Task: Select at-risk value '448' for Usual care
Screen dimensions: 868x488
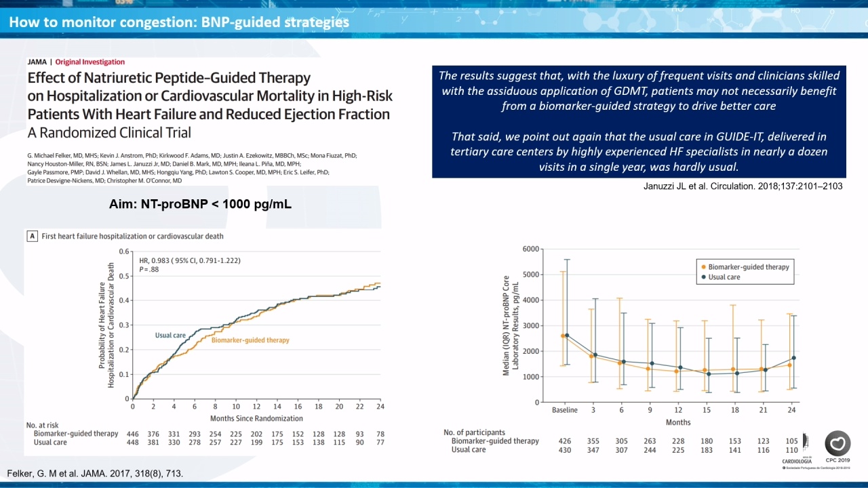Action: click(x=134, y=443)
